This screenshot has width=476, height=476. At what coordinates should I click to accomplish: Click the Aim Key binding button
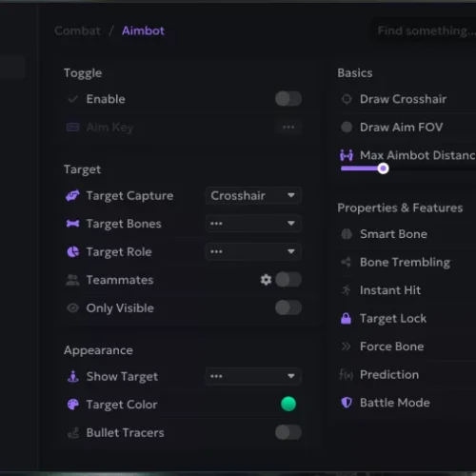(288, 127)
